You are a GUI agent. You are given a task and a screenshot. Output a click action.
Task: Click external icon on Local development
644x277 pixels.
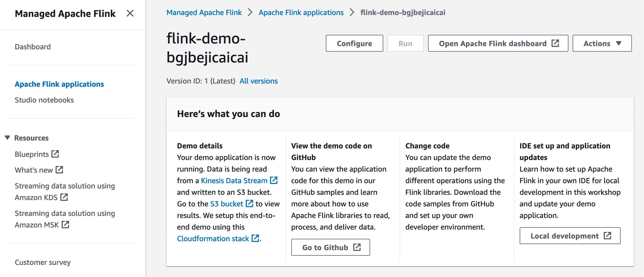click(608, 236)
